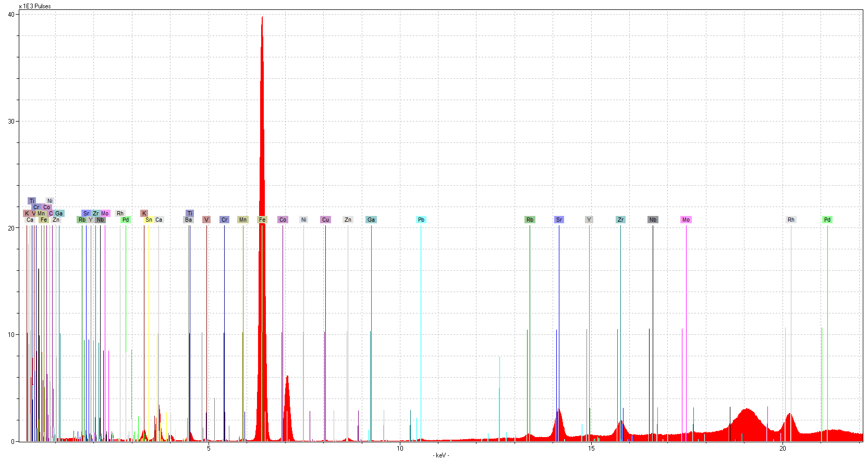868x459 pixels.
Task: Select the low-energy Sr label above Rb
Action: (87, 213)
